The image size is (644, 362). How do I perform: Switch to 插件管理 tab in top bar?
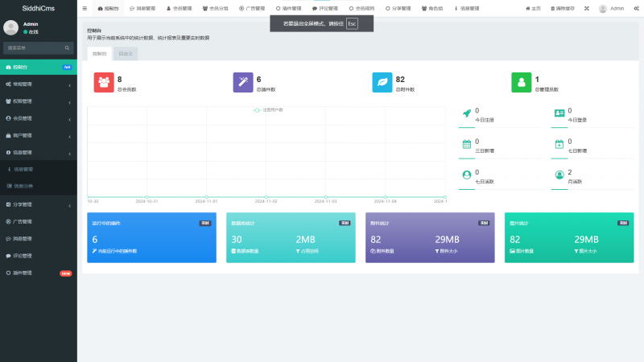coord(288,8)
